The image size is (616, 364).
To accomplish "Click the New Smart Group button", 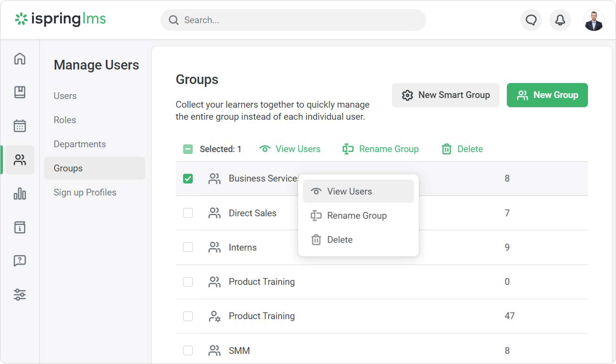I will 445,95.
